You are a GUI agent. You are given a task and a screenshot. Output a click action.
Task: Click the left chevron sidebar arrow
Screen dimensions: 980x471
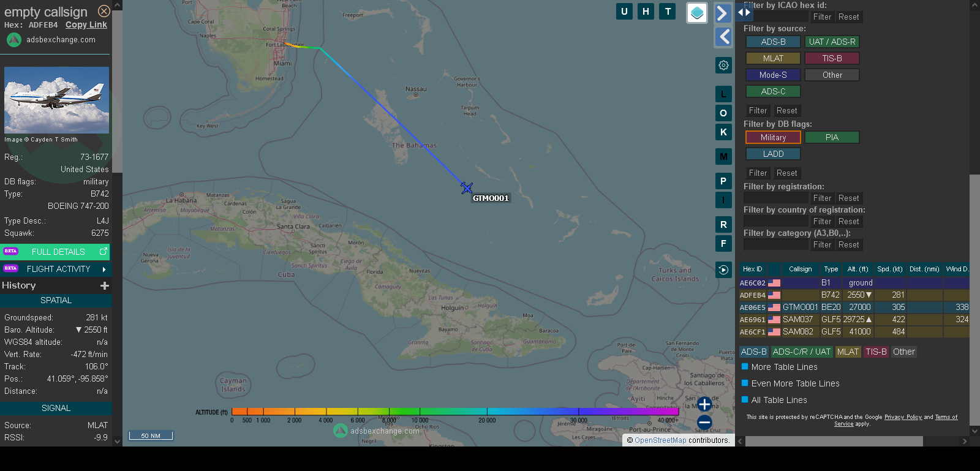[x=723, y=37]
